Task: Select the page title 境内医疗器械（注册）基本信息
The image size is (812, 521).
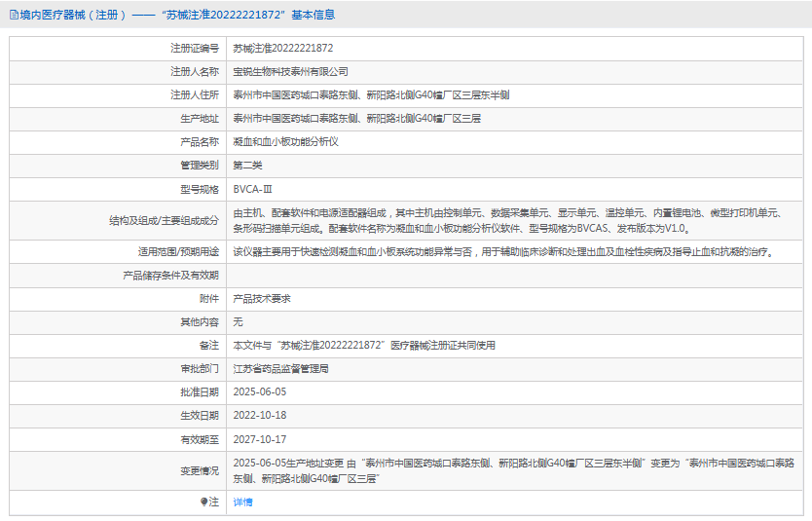Action: click(177, 15)
